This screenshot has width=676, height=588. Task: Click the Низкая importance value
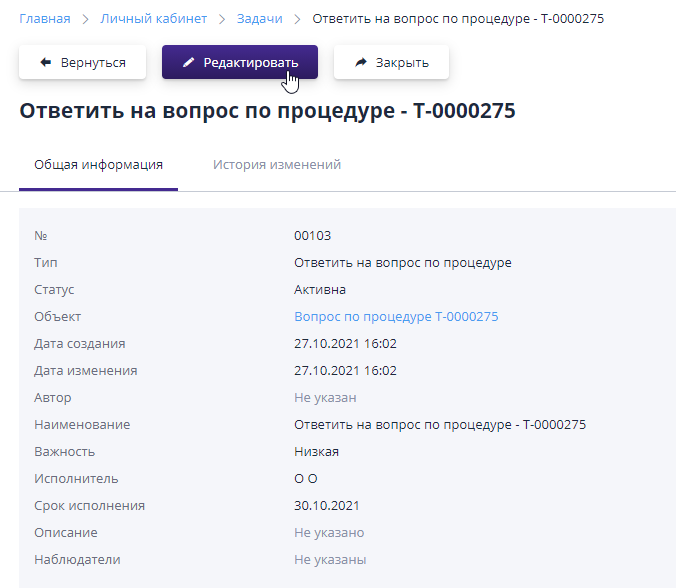(x=316, y=452)
